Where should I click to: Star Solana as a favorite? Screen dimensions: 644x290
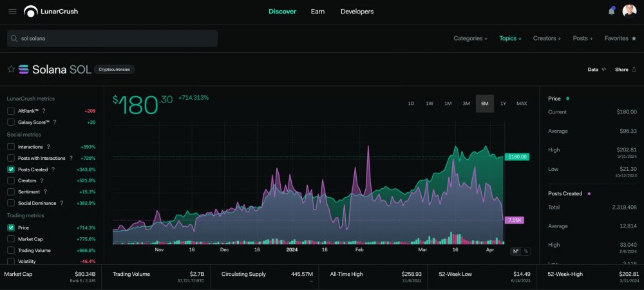click(x=11, y=70)
